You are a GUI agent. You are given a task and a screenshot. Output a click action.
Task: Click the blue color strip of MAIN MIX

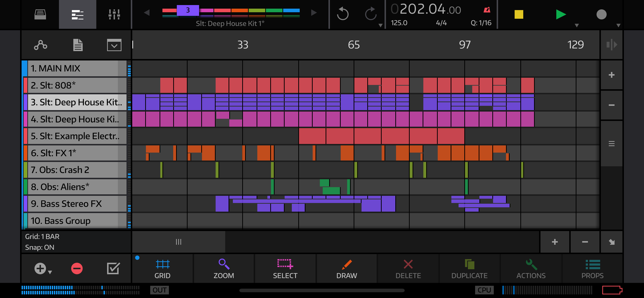click(x=24, y=68)
